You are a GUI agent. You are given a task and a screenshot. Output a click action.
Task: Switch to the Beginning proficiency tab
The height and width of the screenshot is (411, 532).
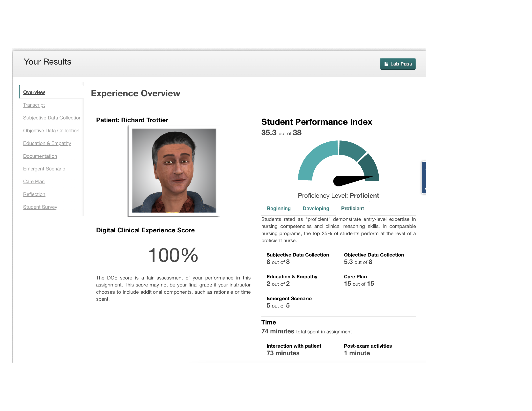coord(279,208)
